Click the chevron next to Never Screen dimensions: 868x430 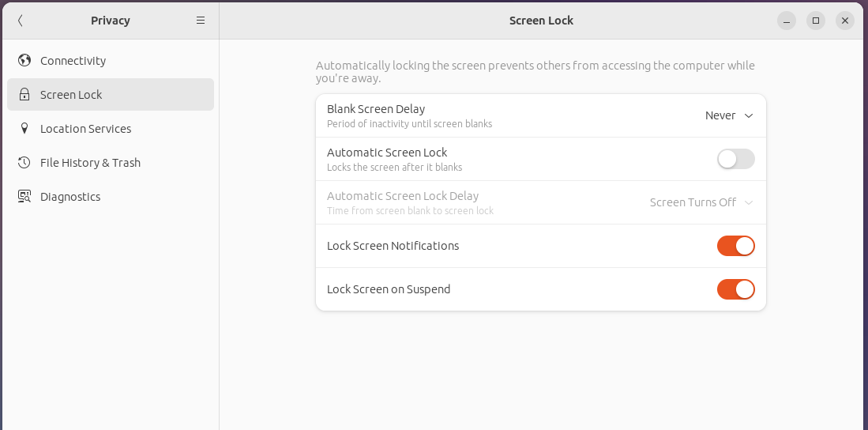pos(749,115)
